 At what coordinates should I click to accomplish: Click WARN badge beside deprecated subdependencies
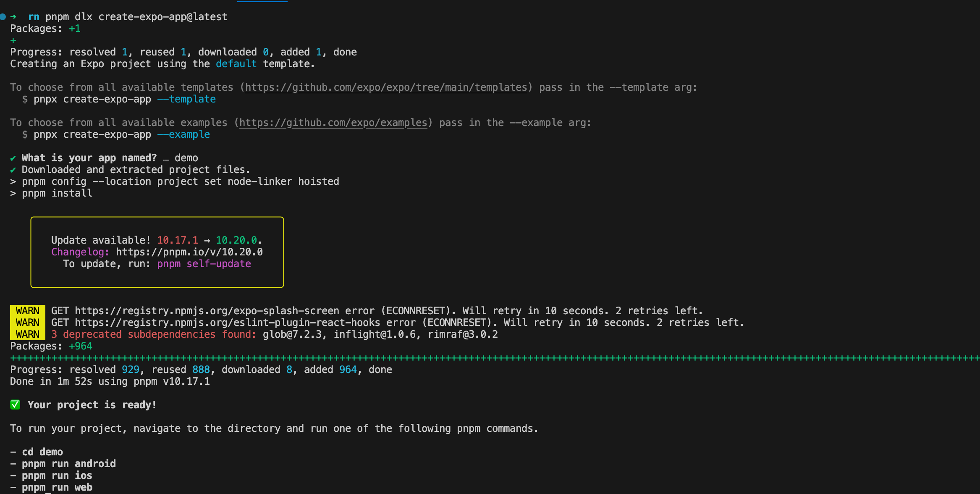click(x=27, y=334)
